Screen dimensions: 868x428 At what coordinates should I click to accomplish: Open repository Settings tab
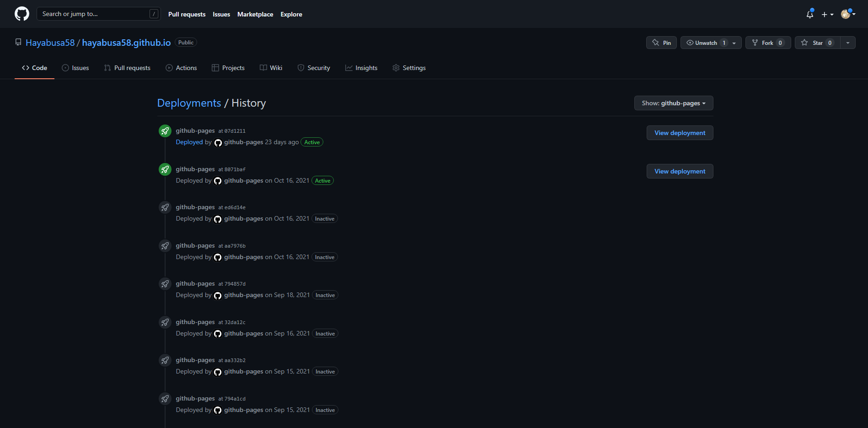click(x=409, y=68)
